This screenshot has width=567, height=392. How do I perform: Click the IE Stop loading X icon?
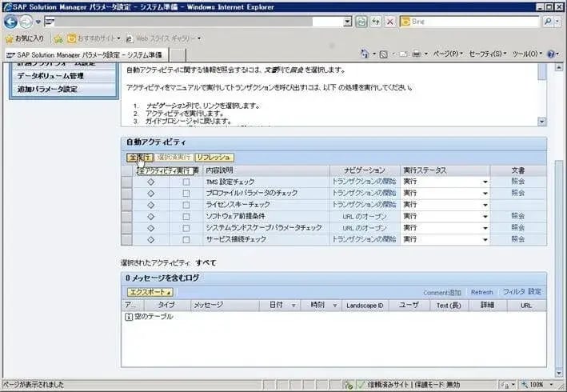[390, 22]
